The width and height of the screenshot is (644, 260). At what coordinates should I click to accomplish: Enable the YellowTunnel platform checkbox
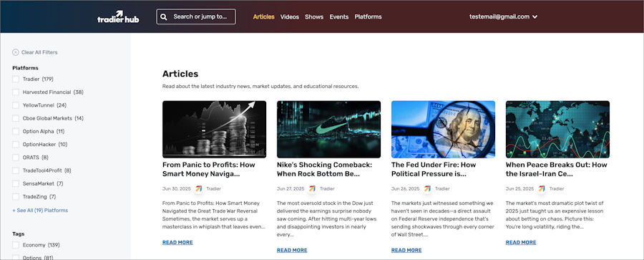pos(16,105)
